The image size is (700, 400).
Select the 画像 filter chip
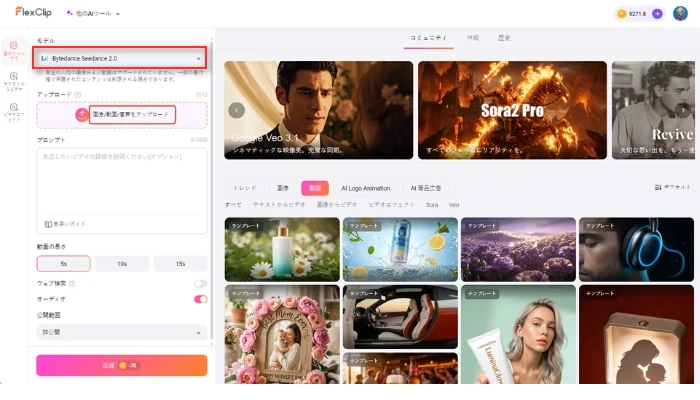click(283, 188)
